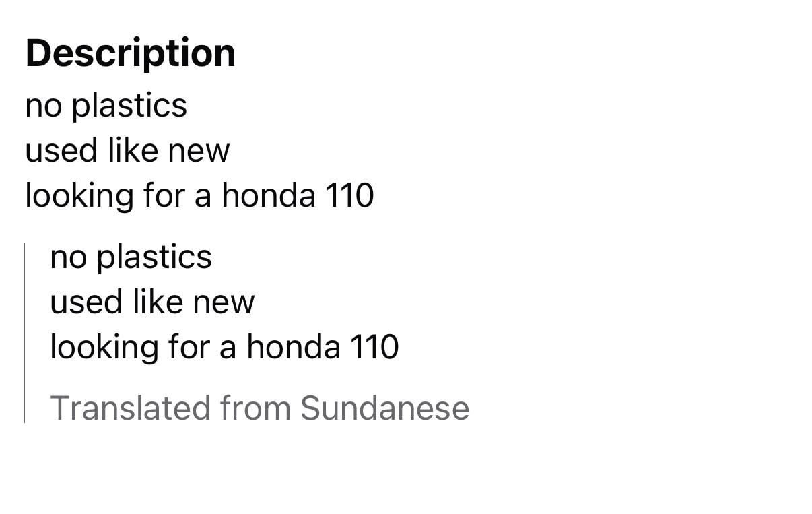812x514 pixels.
Task: Click the "Translated from Sundanese" label
Action: coord(259,408)
